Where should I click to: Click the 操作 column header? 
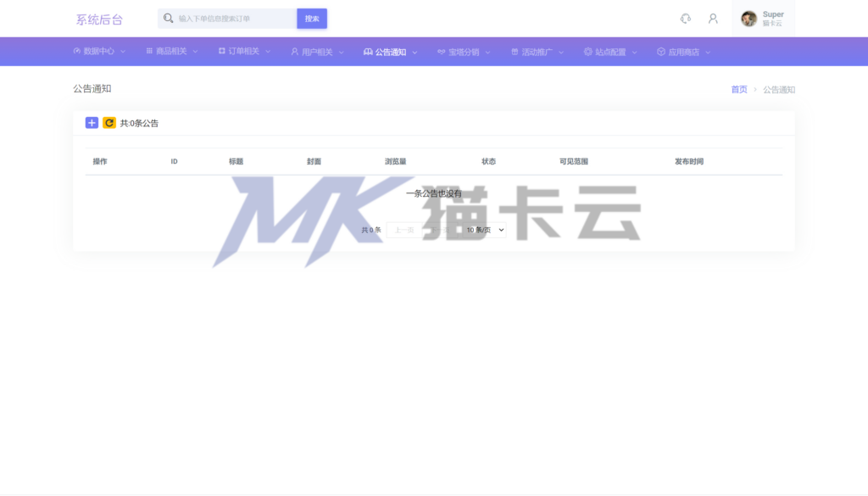[x=100, y=161]
